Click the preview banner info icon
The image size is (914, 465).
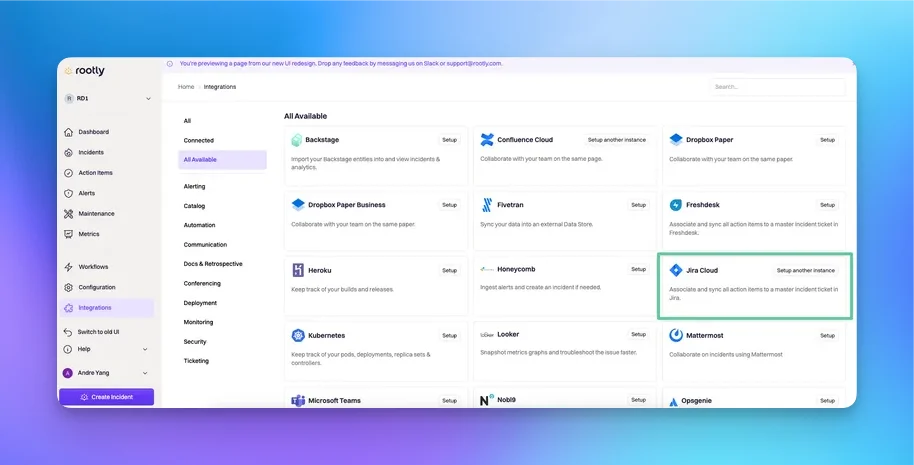pos(170,64)
